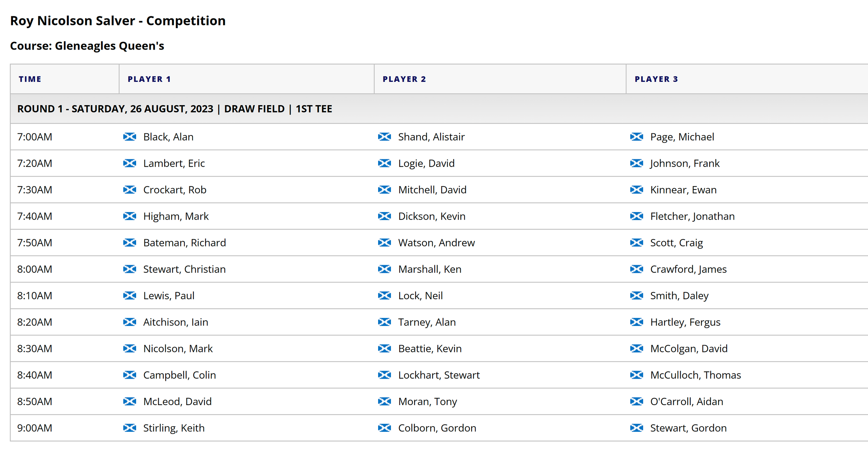Click the flag icon next to Crawford, James
Image resolution: width=868 pixels, height=453 pixels.
pos(636,269)
